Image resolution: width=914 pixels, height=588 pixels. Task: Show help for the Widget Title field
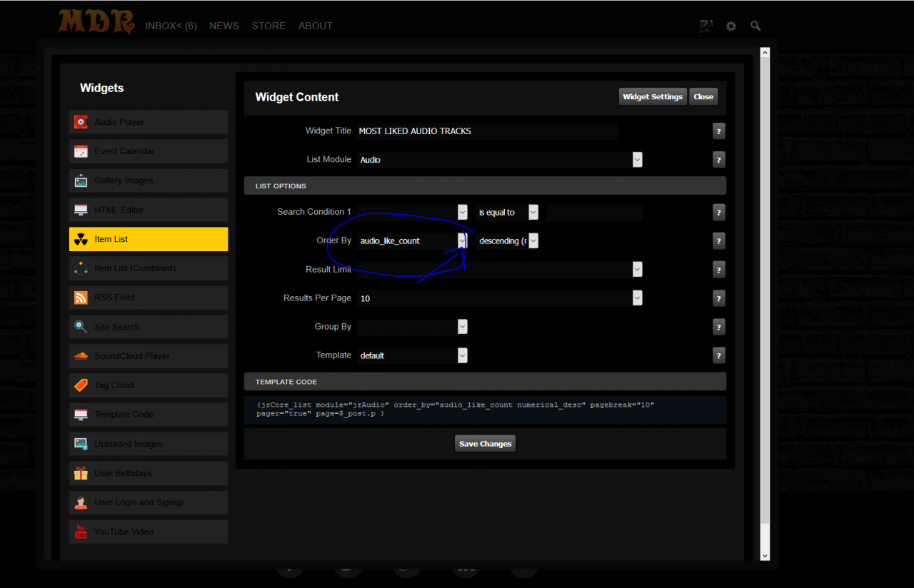point(719,131)
